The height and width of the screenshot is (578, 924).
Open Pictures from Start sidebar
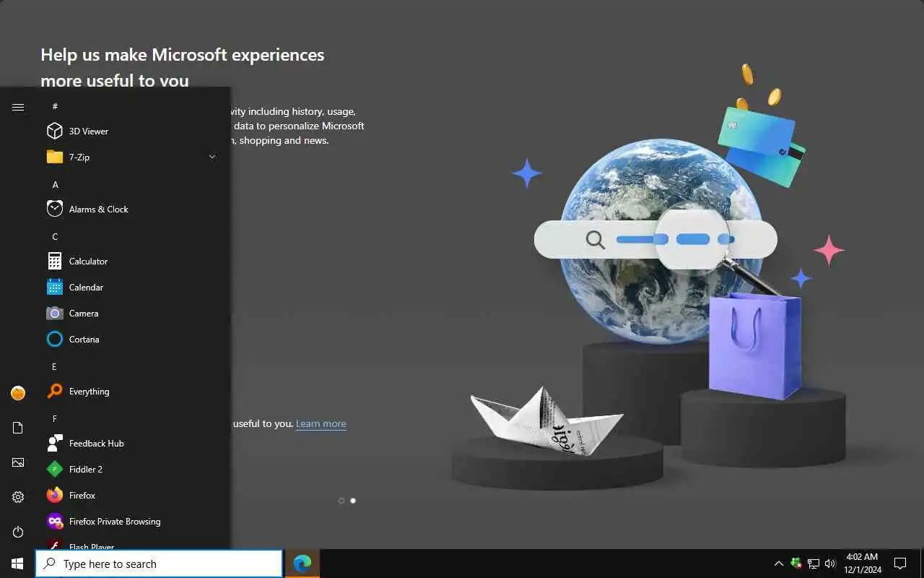[x=18, y=462]
